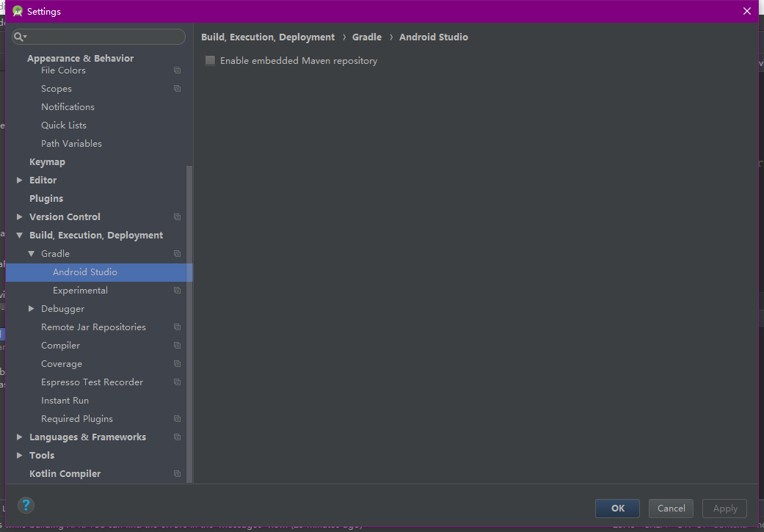Click the project-level icon beside Gradle
The height and width of the screenshot is (532, 764).
point(178,254)
